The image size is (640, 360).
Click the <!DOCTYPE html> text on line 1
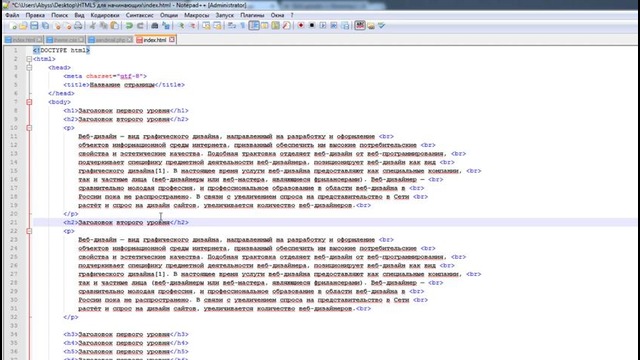[x=62, y=50]
